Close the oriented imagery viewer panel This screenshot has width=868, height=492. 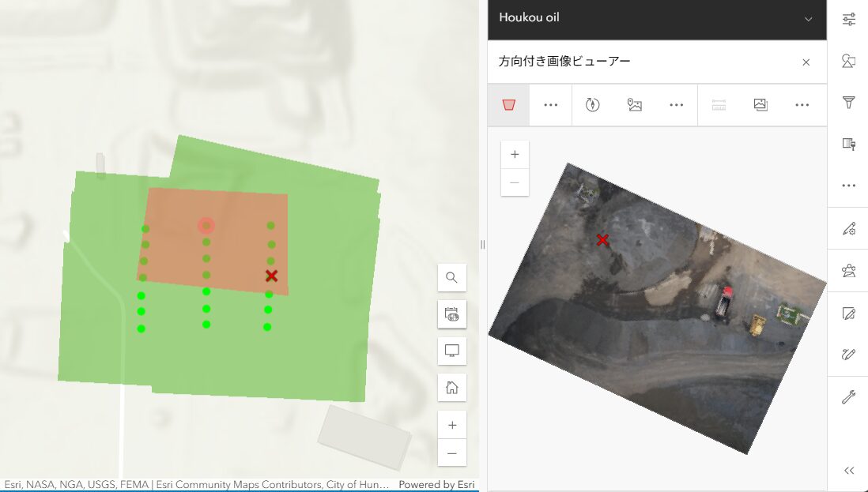point(806,62)
